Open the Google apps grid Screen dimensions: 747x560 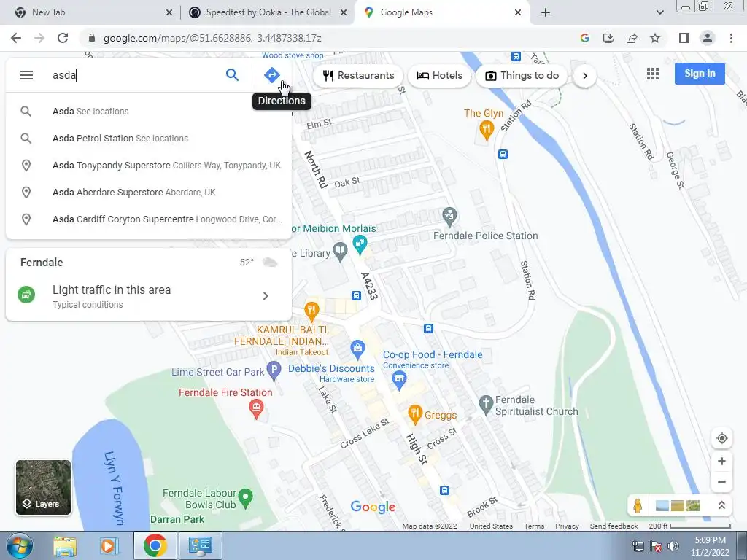(653, 74)
